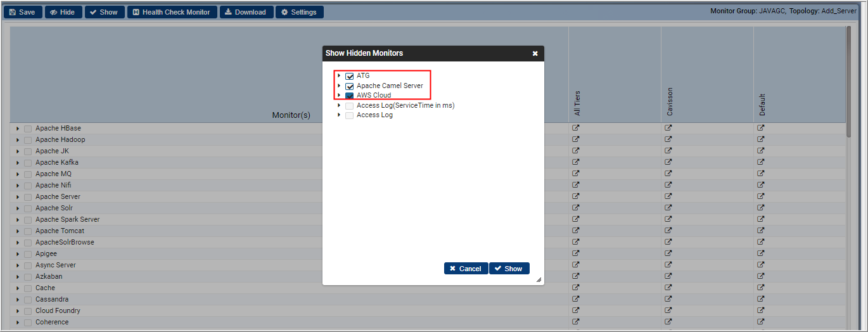Open link icon for Apache Spark Server under Default
868x332 pixels.
(761, 219)
